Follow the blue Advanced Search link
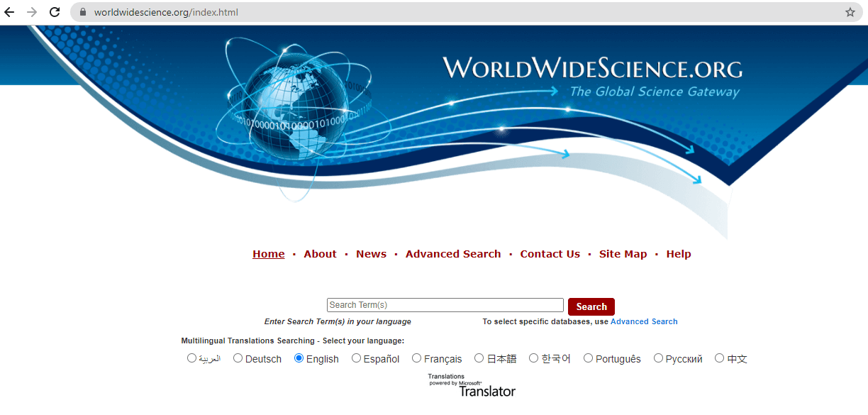 [x=644, y=321]
